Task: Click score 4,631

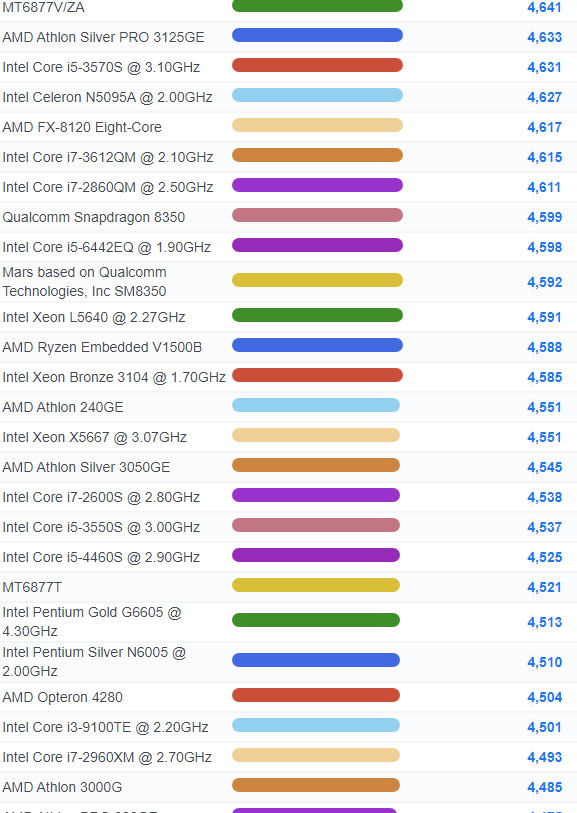Action: [x=544, y=67]
